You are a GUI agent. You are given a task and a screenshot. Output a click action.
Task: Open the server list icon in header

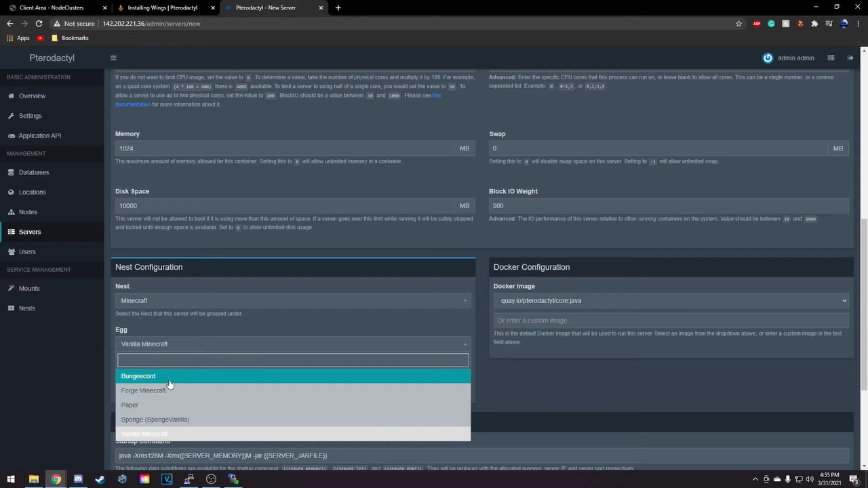(831, 58)
